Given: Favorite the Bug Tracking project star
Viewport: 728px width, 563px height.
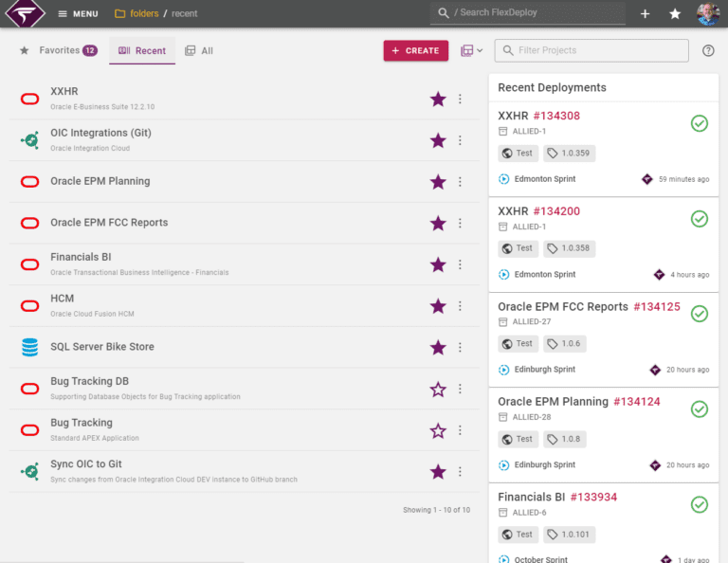Looking at the screenshot, I should [x=438, y=430].
